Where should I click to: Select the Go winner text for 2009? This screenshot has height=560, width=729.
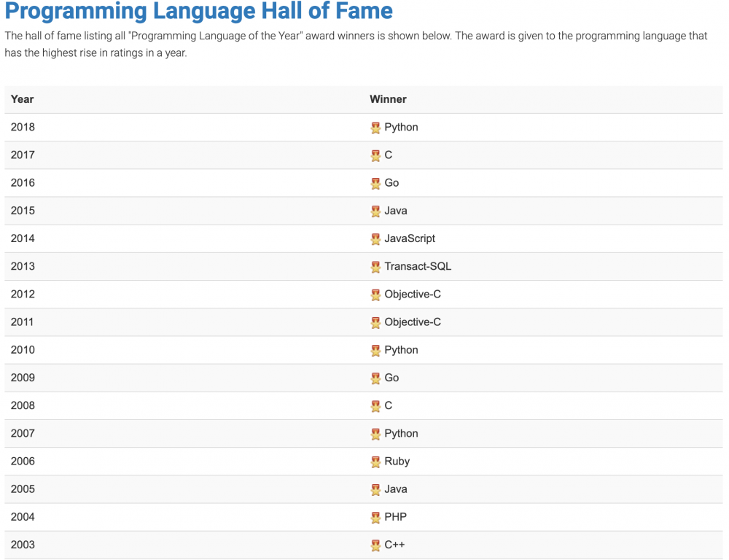(x=391, y=378)
